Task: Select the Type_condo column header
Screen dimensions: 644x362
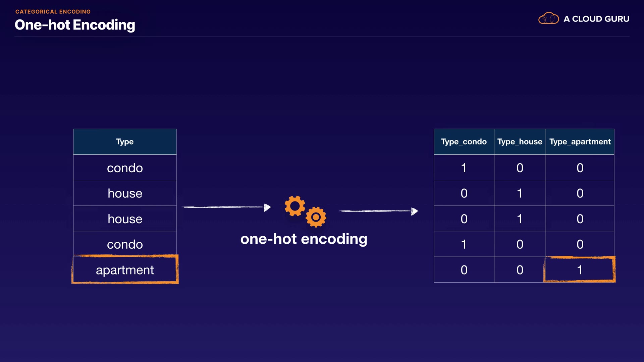Action: coord(464,142)
